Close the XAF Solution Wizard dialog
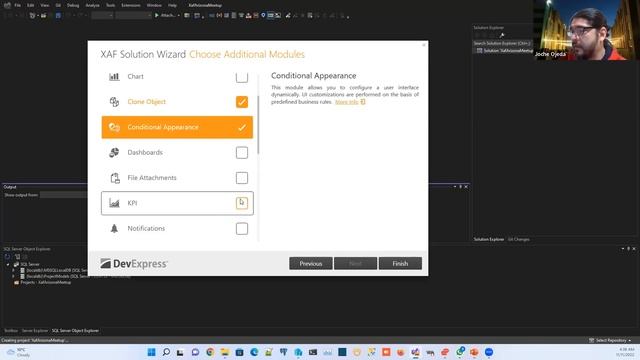The width and height of the screenshot is (640, 360). coord(424,45)
